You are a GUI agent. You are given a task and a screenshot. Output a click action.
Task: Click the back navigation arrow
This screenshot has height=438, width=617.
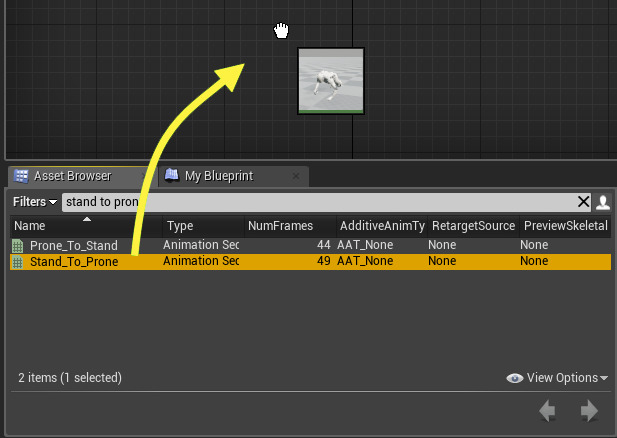[x=547, y=410]
